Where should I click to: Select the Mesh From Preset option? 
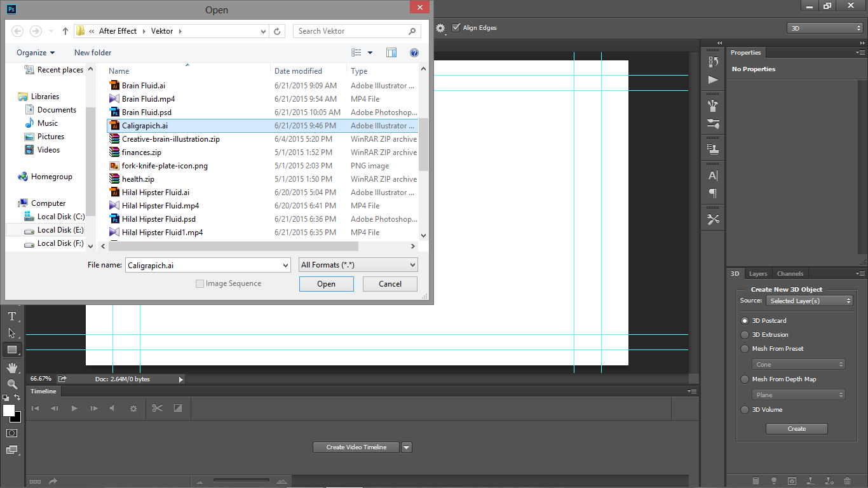tap(745, 349)
